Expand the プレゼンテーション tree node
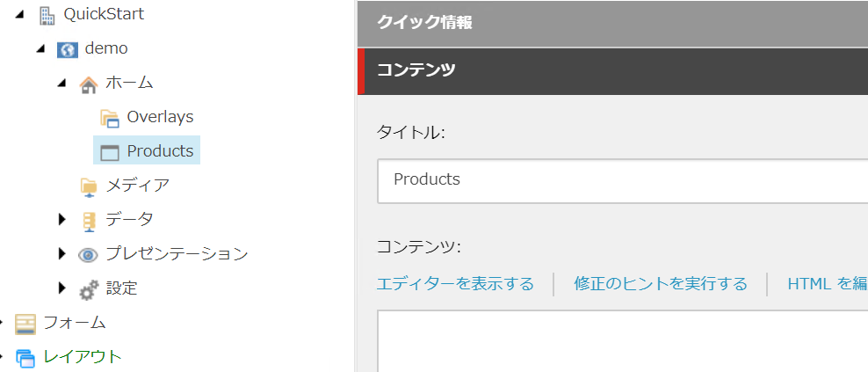 [x=61, y=254]
